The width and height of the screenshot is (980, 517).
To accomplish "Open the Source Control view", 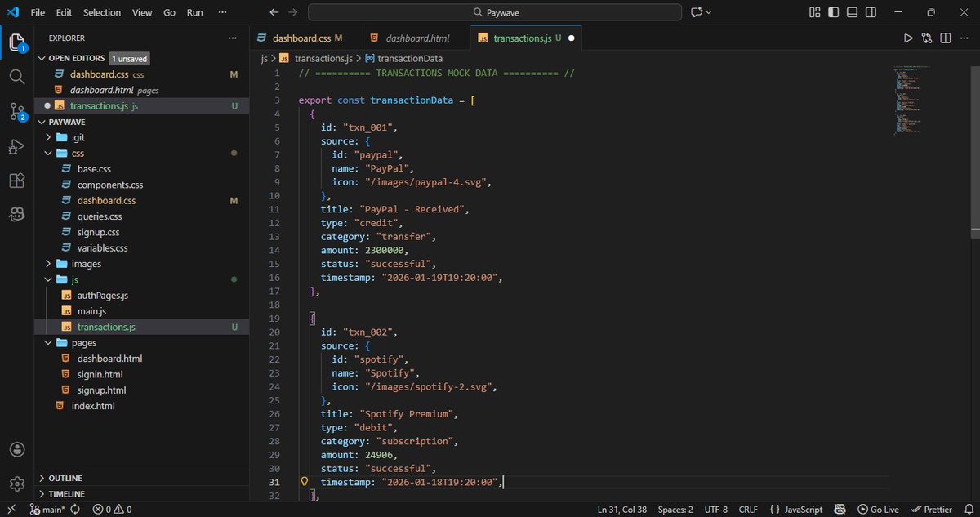I will tap(16, 112).
